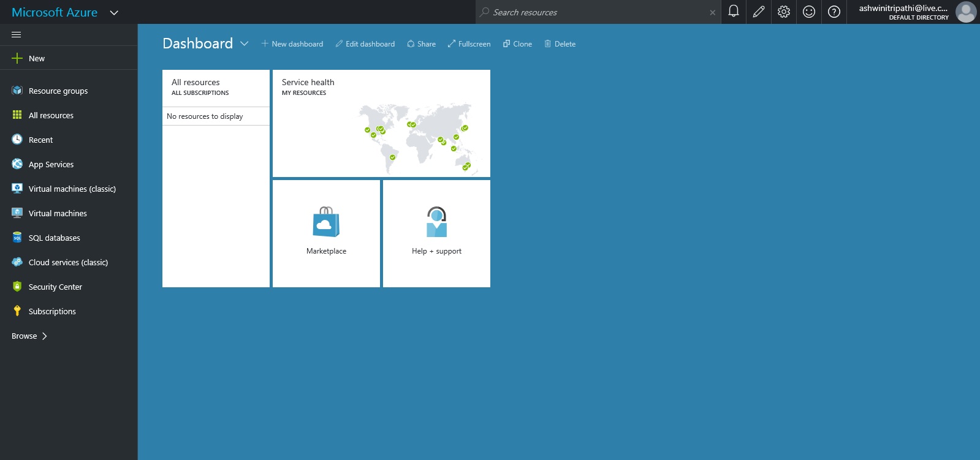Click the smiley feedback icon
980x460 pixels.
coord(809,12)
